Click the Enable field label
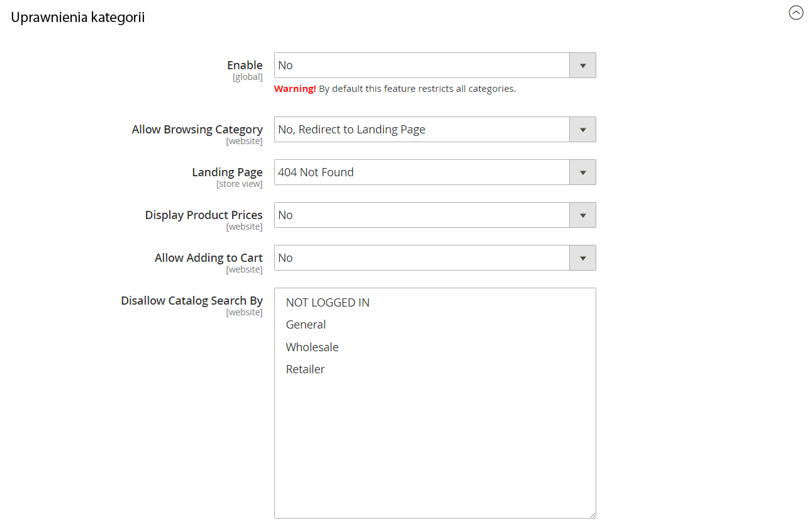812x530 pixels. [x=245, y=65]
